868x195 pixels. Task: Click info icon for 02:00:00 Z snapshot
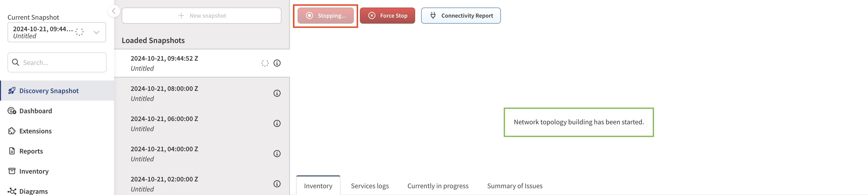click(277, 184)
